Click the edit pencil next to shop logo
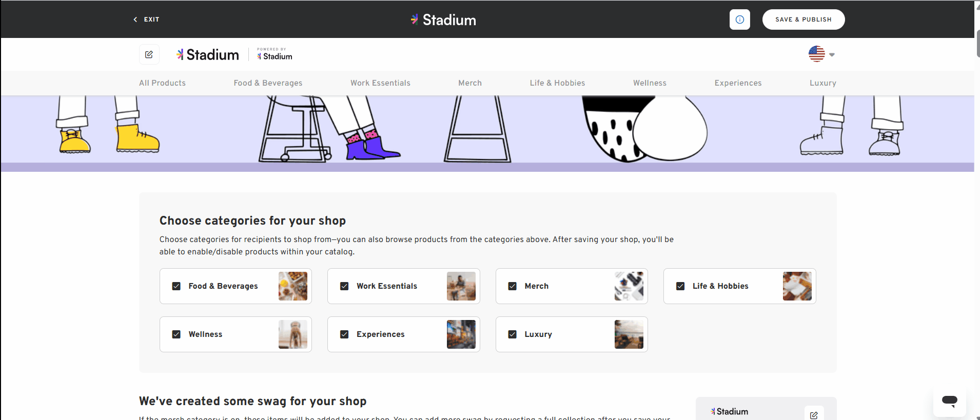This screenshot has width=980, height=420. click(149, 54)
